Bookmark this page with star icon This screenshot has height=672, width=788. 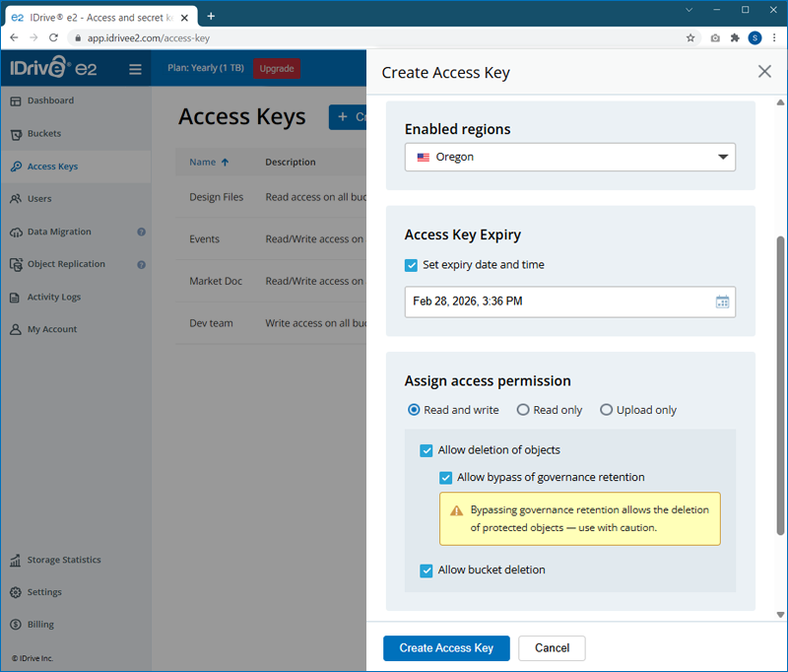pyautogui.click(x=690, y=38)
